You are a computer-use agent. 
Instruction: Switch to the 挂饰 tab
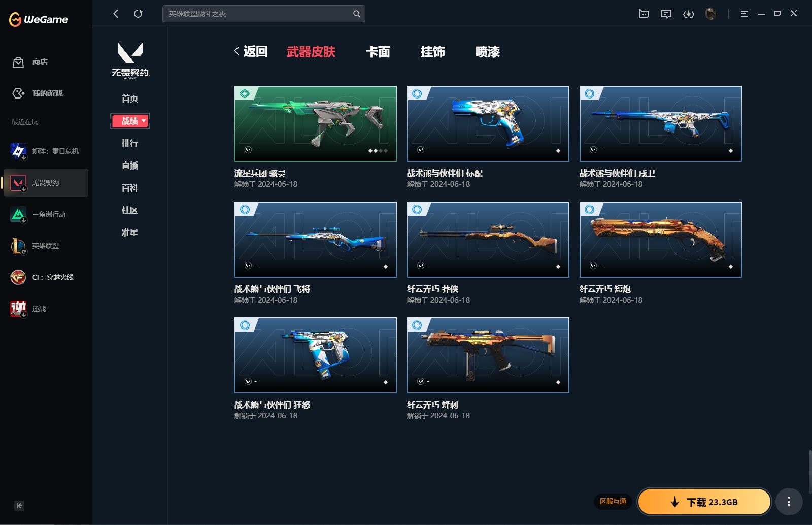pyautogui.click(x=433, y=52)
